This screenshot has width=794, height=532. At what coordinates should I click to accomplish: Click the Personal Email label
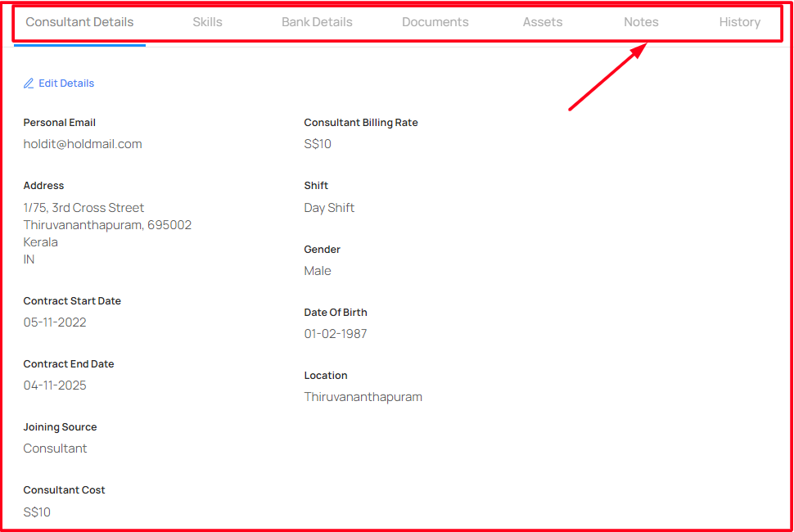point(59,123)
